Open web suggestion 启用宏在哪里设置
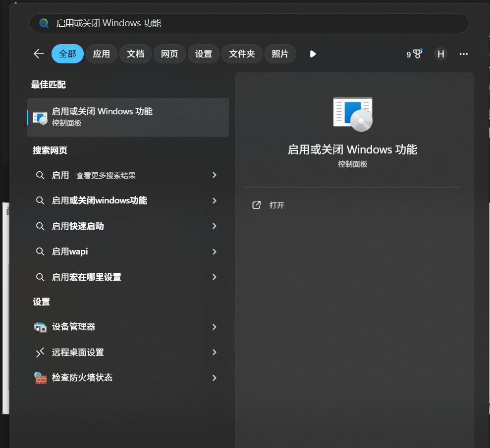The image size is (490, 448). pos(128,277)
